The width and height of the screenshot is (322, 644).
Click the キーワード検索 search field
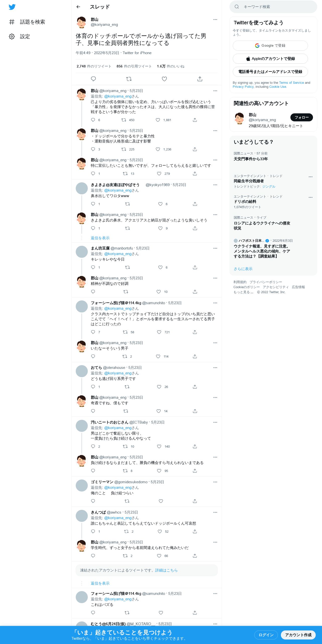coord(273,7)
